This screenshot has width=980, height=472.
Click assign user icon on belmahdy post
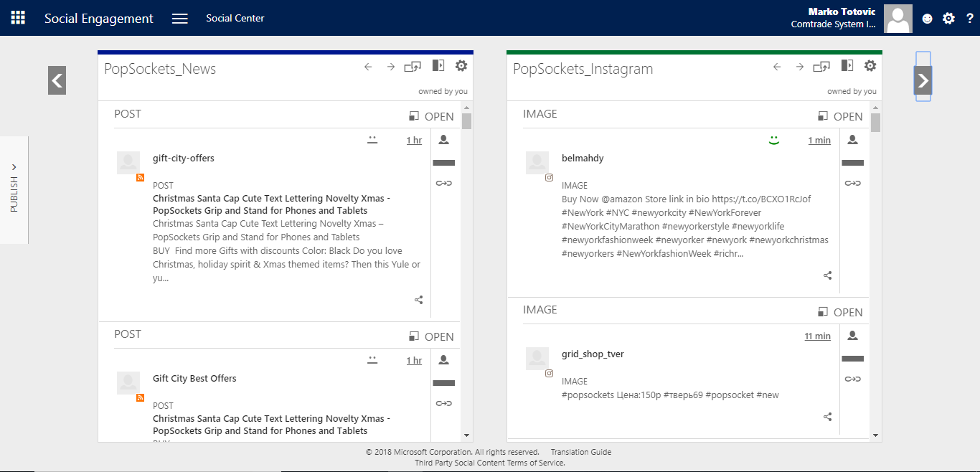[852, 140]
